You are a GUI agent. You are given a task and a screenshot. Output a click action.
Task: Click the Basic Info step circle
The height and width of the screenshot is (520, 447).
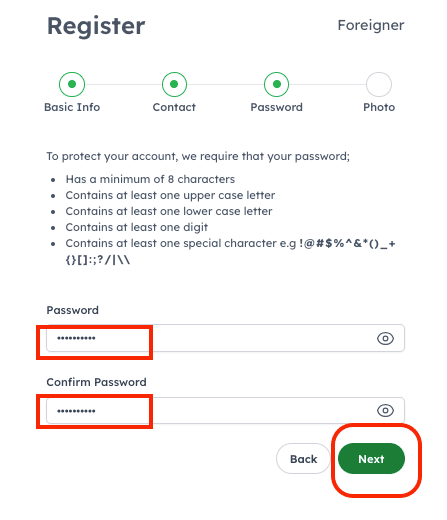click(72, 84)
